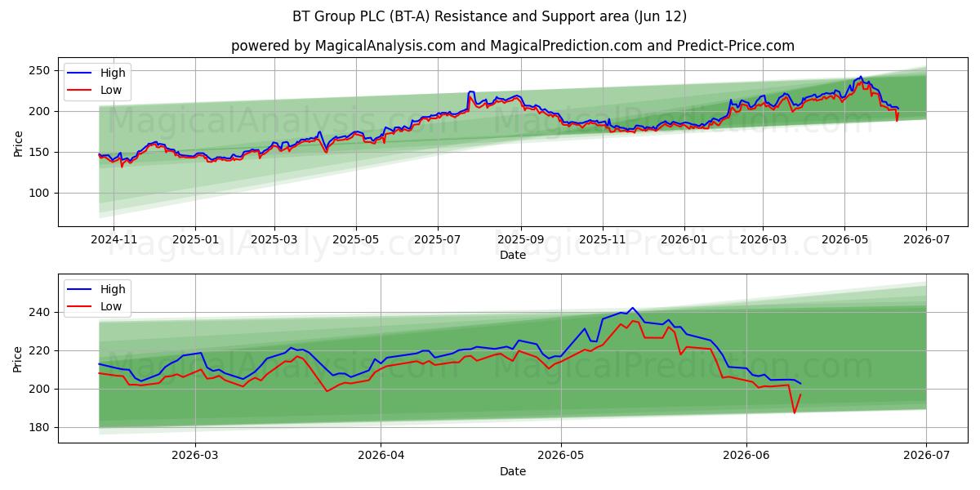Screen dimensions: 980x490
Task: Click the '2026-07' tick label in the bottom chart
Action: tap(926, 456)
